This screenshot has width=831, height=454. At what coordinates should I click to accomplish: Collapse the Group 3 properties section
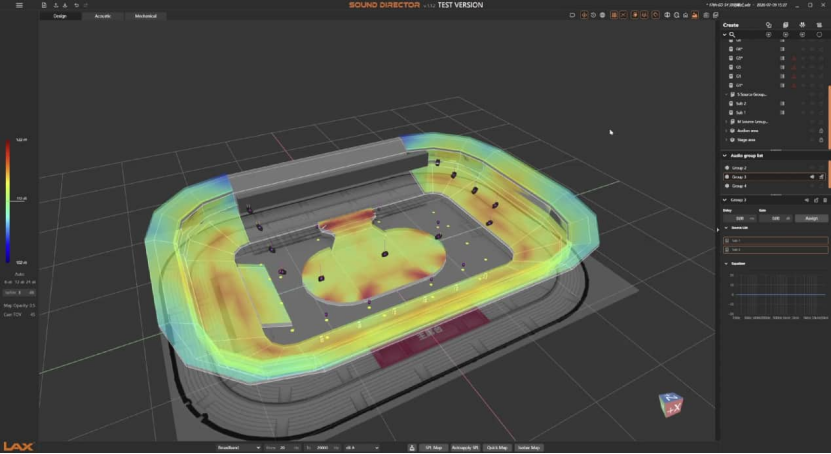[x=725, y=200]
